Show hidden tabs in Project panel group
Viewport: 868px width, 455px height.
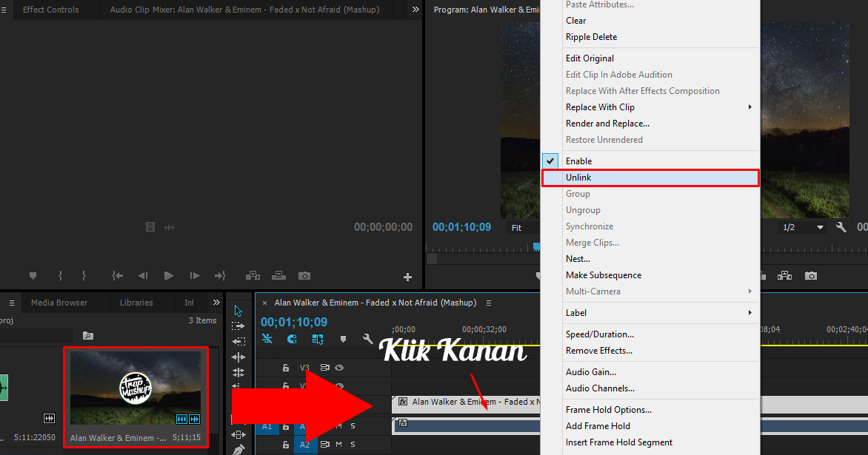pyautogui.click(x=216, y=303)
